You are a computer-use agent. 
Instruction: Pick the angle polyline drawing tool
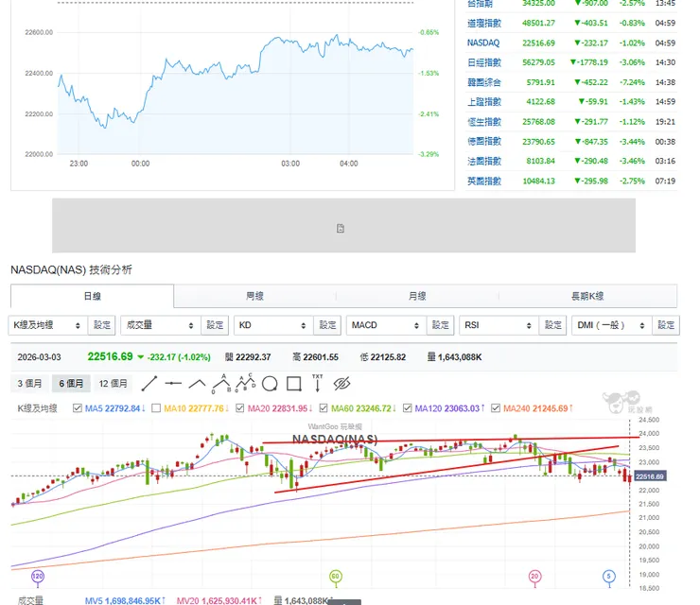[x=197, y=384]
